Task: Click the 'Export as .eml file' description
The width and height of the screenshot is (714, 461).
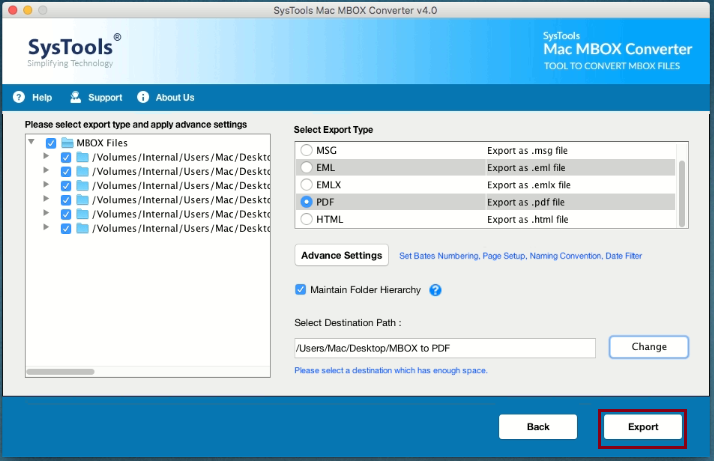Action: (x=526, y=168)
